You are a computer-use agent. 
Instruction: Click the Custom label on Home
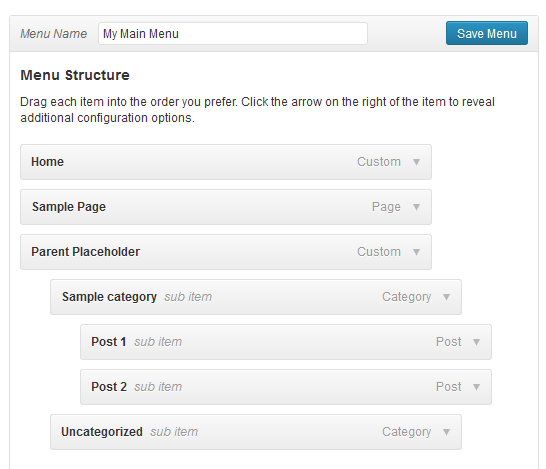379,162
